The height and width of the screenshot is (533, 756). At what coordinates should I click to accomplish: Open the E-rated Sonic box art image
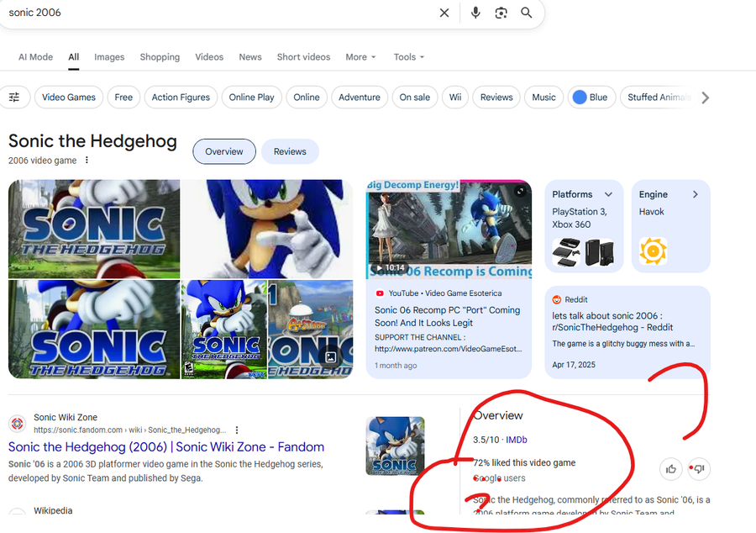(x=223, y=330)
